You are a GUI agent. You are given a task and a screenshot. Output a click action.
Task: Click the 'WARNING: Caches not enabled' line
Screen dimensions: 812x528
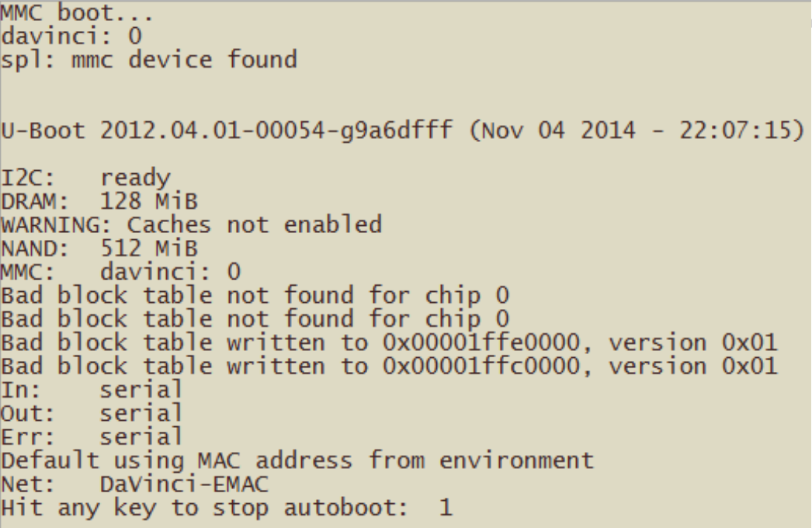192,224
